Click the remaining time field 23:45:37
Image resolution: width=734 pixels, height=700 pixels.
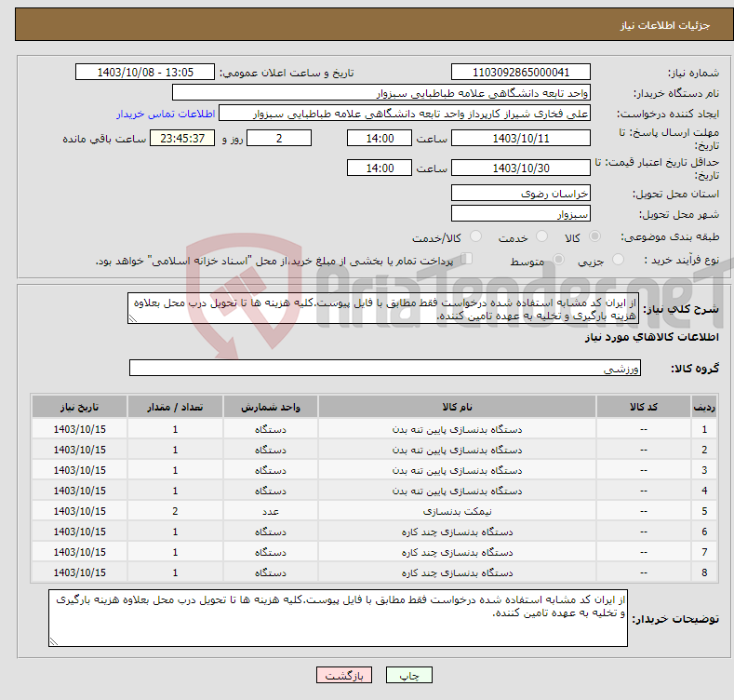click(x=182, y=138)
